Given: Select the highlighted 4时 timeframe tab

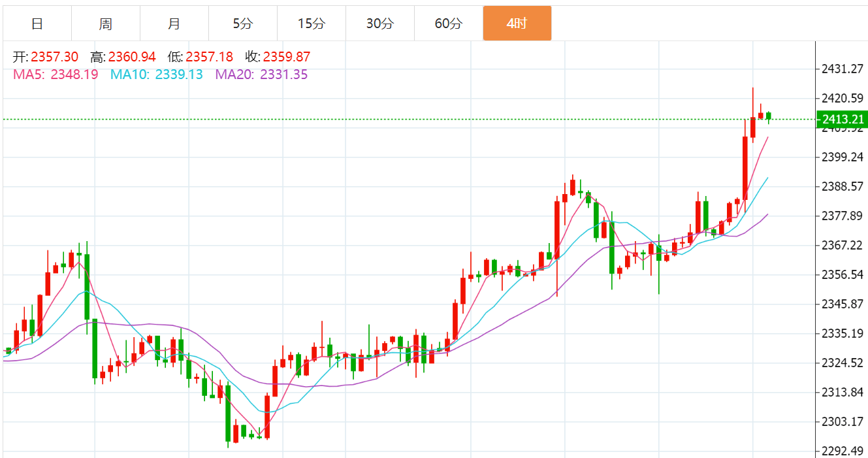Looking at the screenshot, I should (x=517, y=24).
